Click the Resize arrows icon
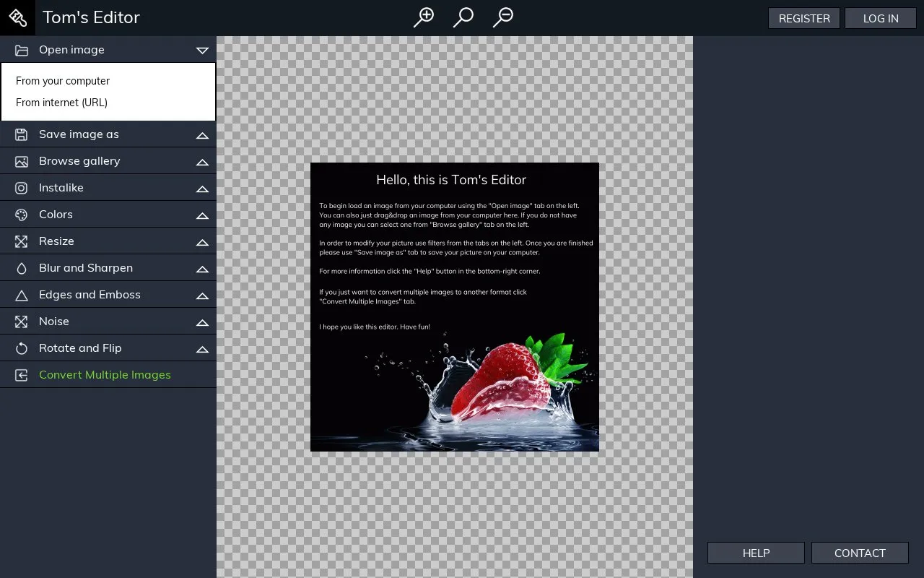This screenshot has width=924, height=578. point(22,241)
